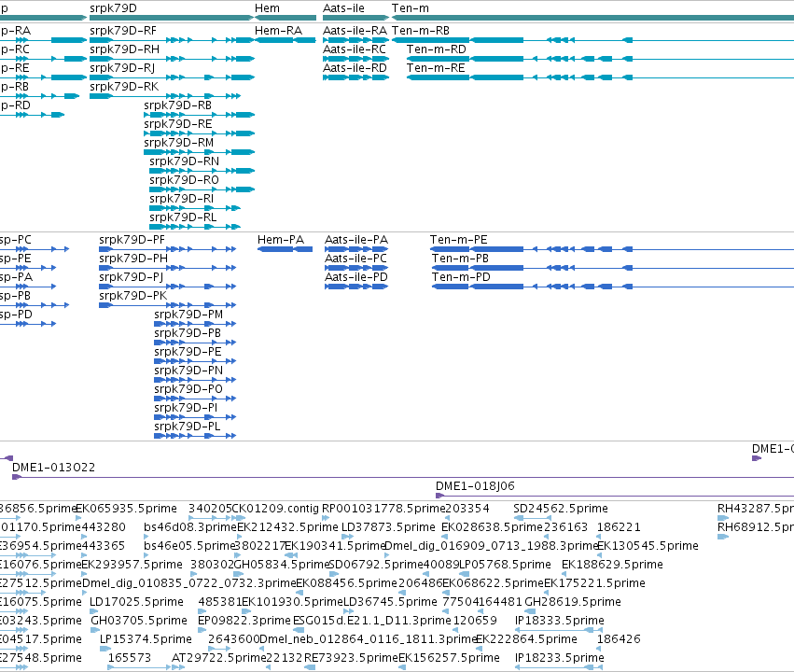Select the Aats-ile gene label
This screenshot has width=794, height=672.
pos(343,8)
